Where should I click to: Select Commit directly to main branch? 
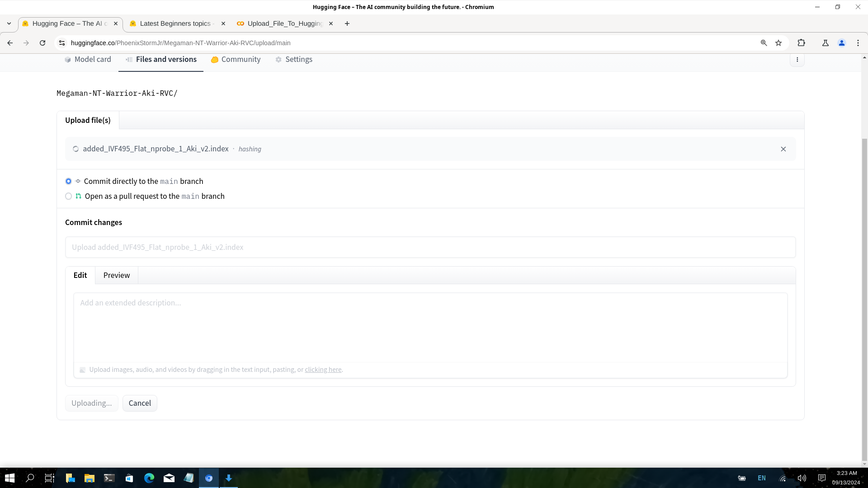(x=68, y=181)
